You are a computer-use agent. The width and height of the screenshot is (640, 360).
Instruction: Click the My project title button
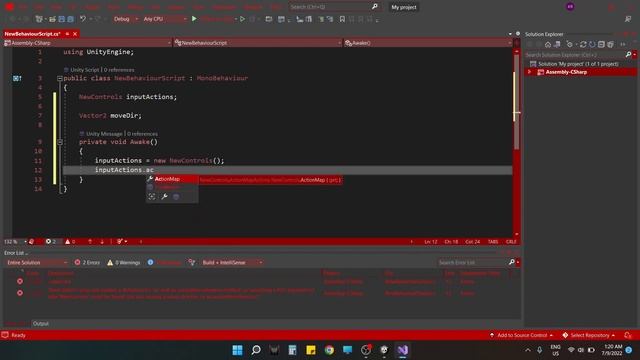click(404, 7)
